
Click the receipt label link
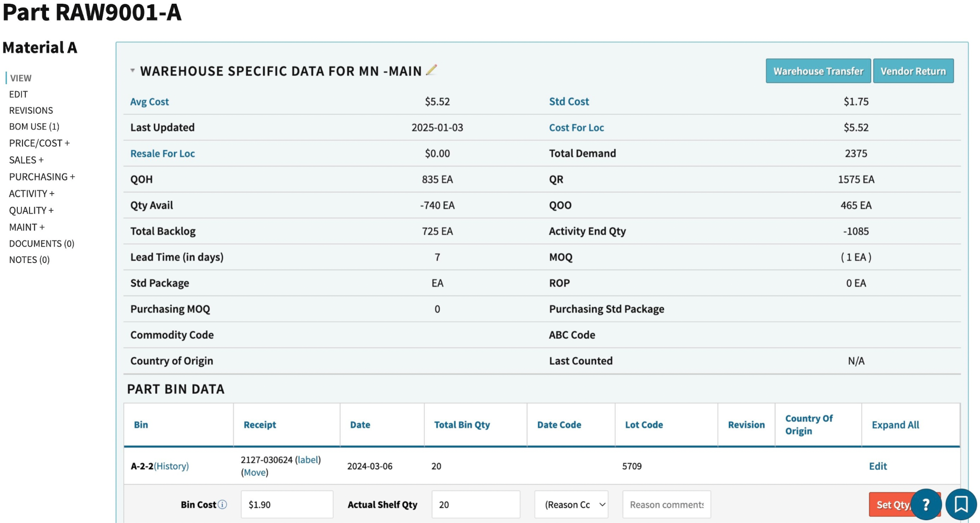308,460
